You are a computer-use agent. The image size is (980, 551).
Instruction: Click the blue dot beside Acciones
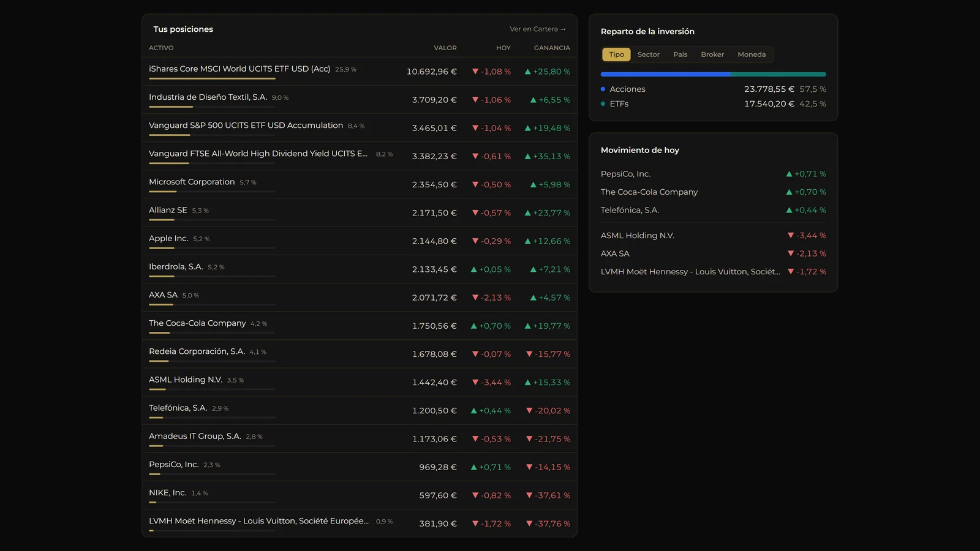tap(603, 89)
